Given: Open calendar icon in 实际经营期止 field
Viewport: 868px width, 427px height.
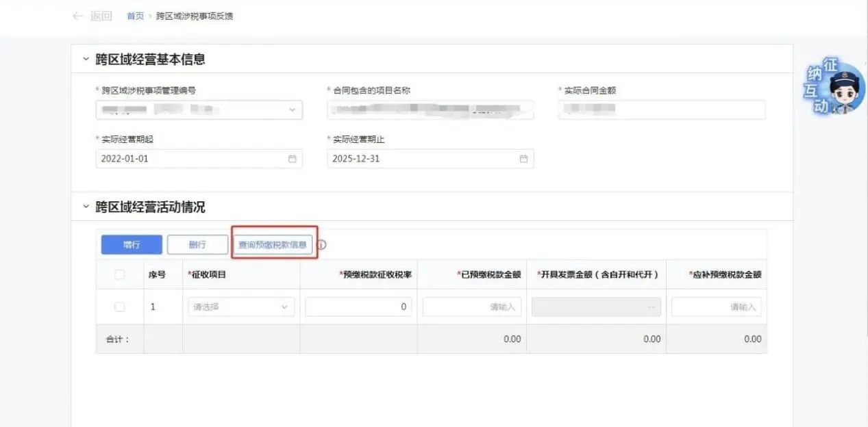Looking at the screenshot, I should point(523,159).
